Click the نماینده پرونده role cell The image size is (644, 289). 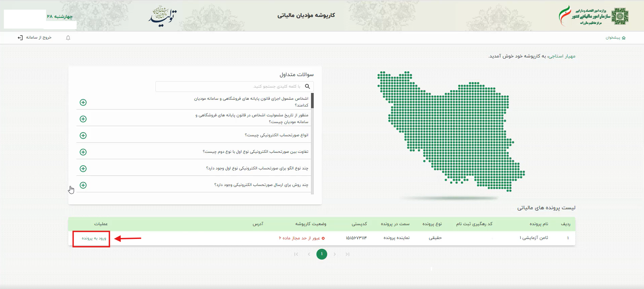click(x=397, y=238)
